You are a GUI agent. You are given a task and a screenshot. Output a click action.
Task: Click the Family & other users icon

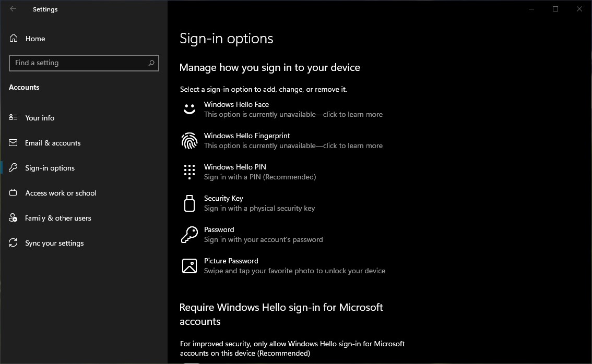pos(13,217)
